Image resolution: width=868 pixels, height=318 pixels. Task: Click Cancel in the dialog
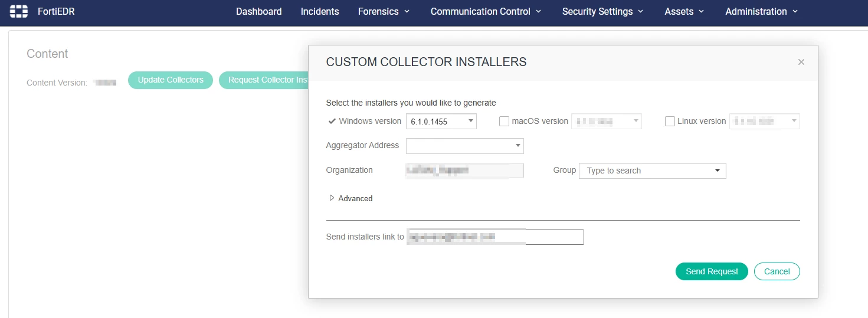click(777, 271)
